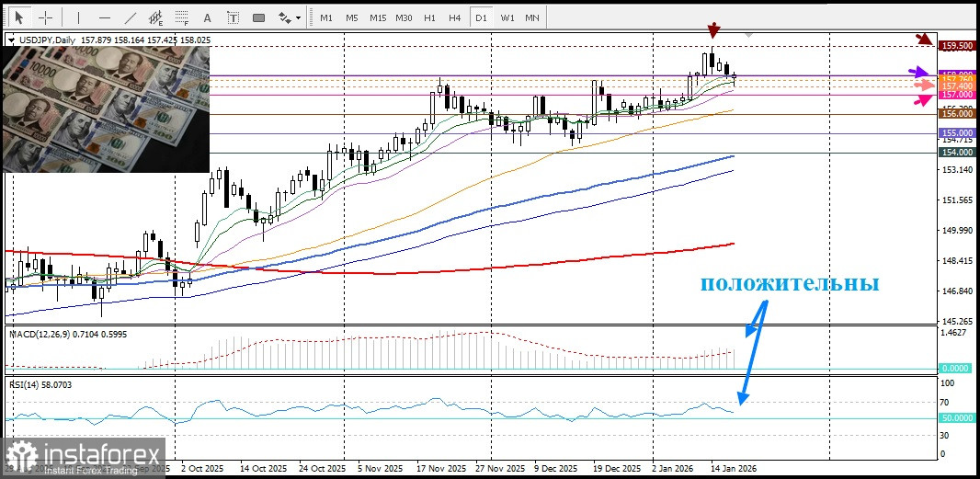980x479 pixels.
Task: Choose the text 'A' tool
Action: coord(207,17)
